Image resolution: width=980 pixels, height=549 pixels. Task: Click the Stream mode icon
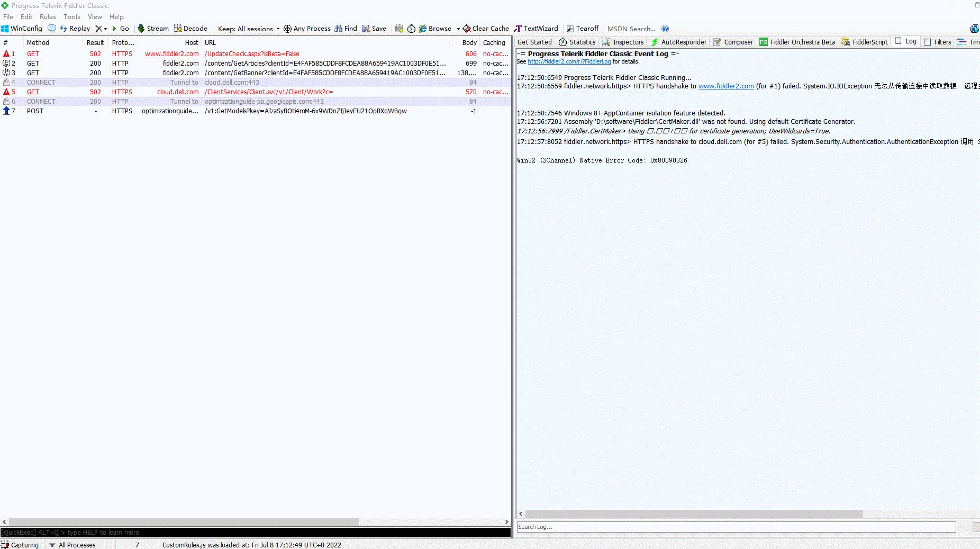tap(141, 29)
